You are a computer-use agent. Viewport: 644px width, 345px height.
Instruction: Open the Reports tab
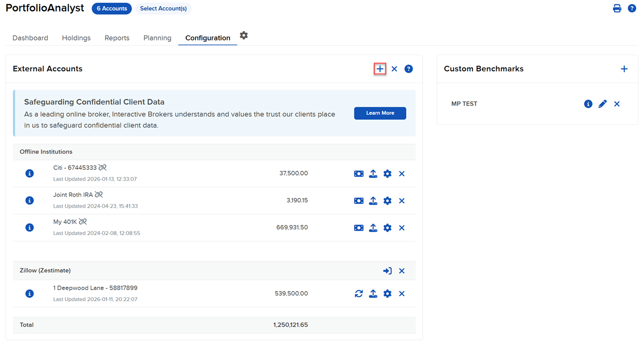point(117,38)
